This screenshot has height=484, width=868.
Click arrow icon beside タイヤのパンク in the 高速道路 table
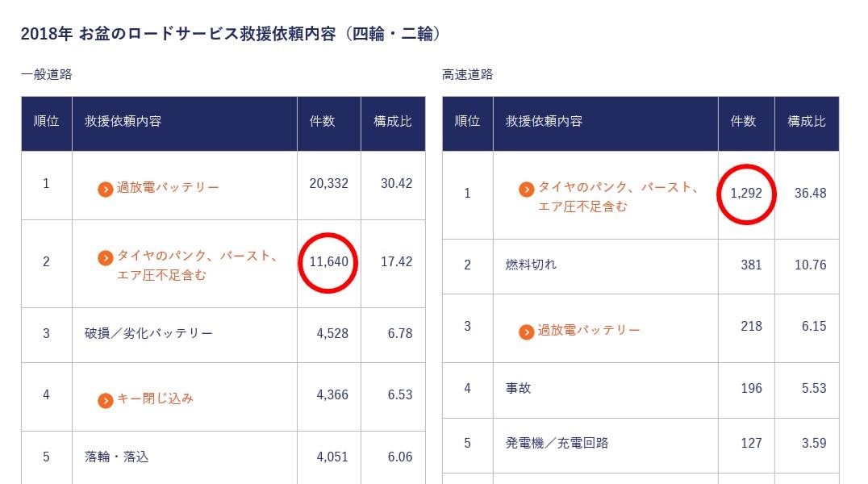pos(526,189)
